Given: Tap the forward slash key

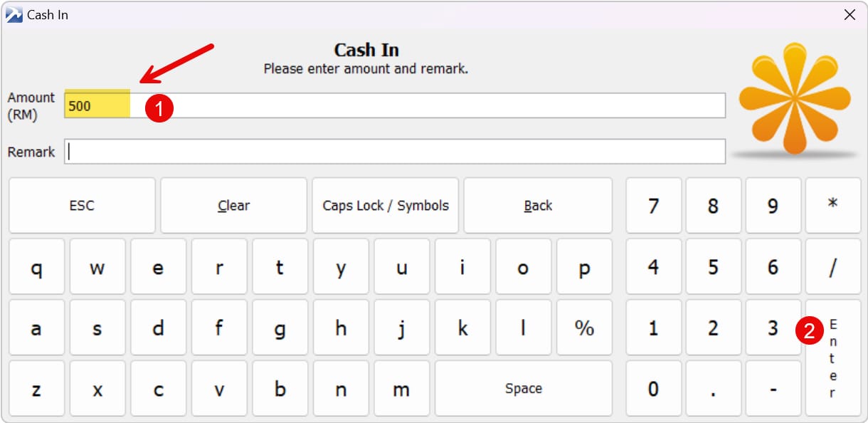Looking at the screenshot, I should click(832, 267).
